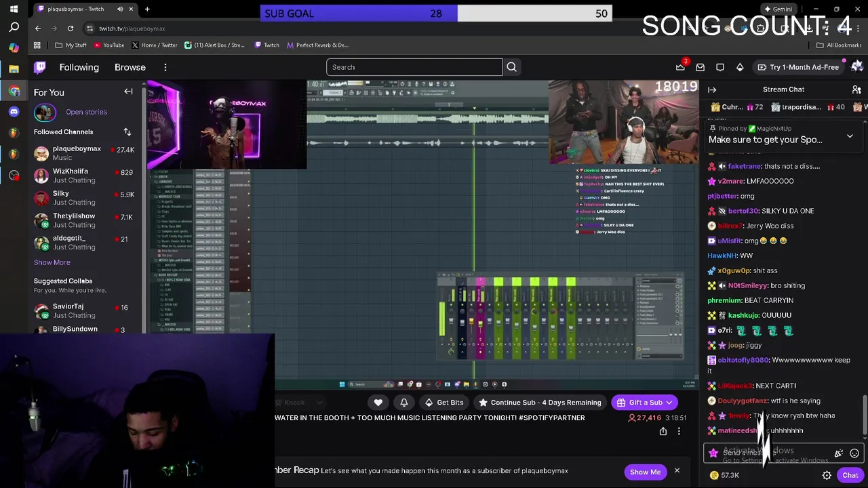Go to the Browse tab
This screenshot has height=488, width=868.
pyautogui.click(x=130, y=67)
